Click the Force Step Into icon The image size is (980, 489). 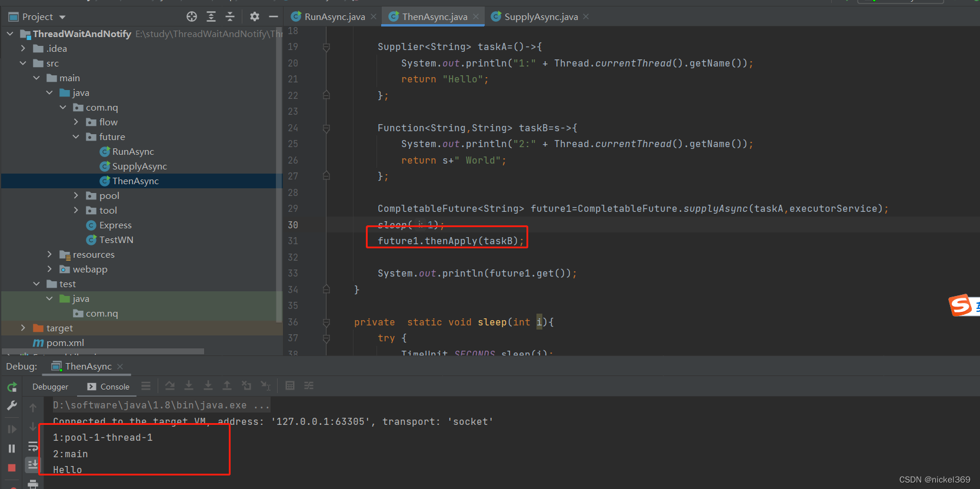[x=208, y=386]
